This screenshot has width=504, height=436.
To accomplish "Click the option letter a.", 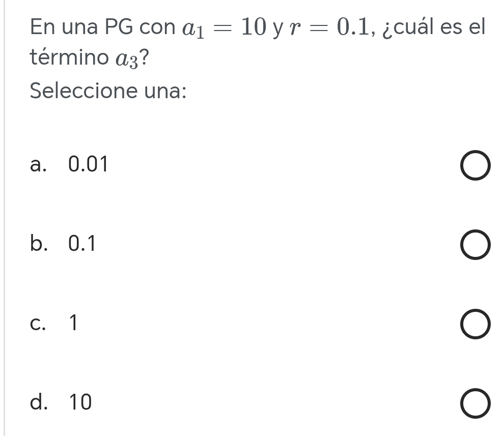I will [x=36, y=164].
